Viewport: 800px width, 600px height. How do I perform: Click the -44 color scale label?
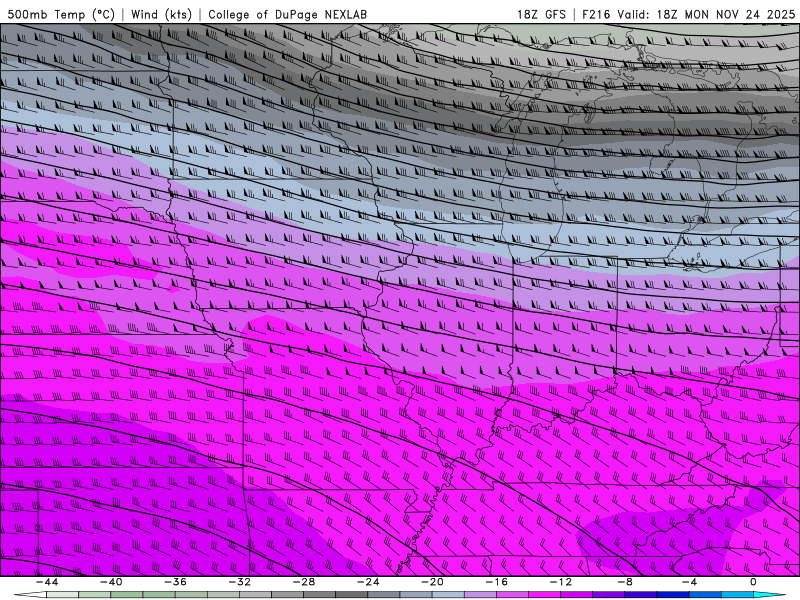point(47,582)
